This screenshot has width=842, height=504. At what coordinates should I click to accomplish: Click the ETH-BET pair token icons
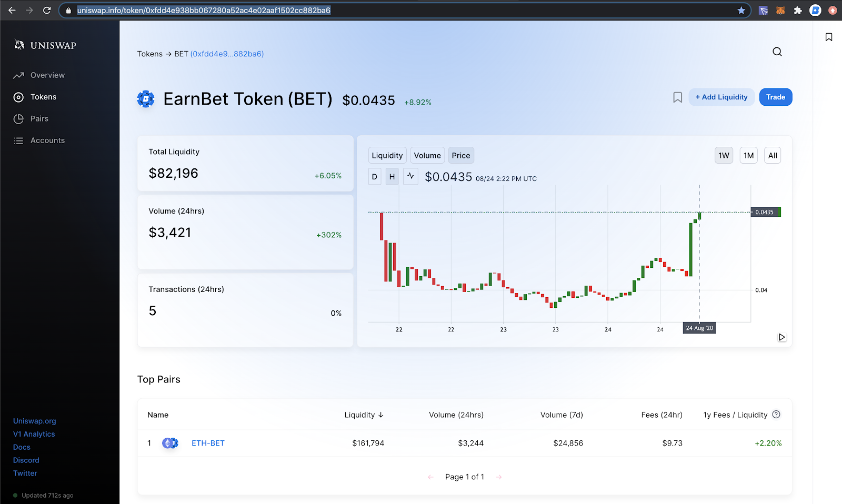click(x=171, y=443)
